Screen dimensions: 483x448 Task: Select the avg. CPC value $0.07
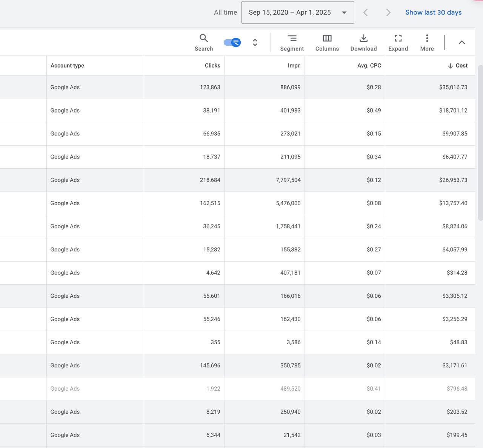(374, 273)
